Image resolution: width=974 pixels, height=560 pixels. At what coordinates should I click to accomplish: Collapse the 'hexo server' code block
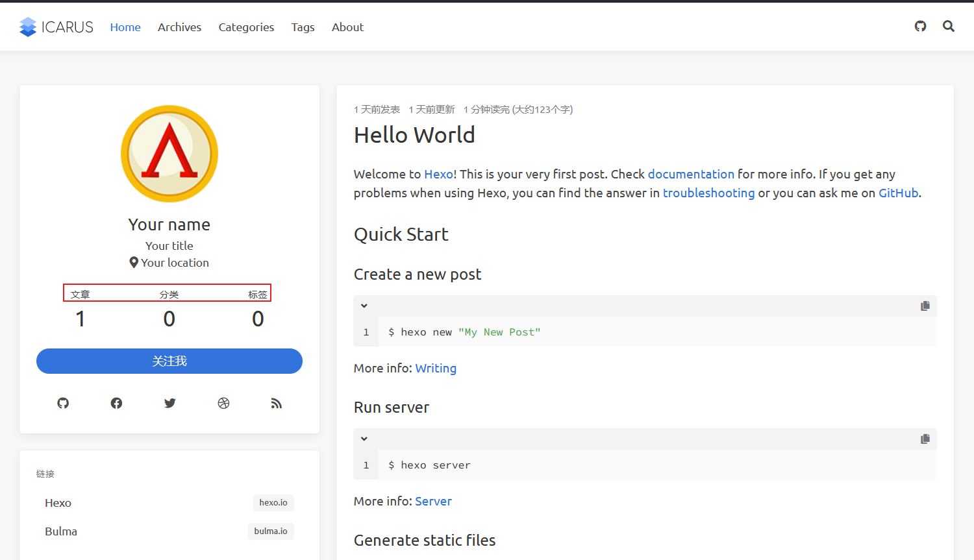364,439
